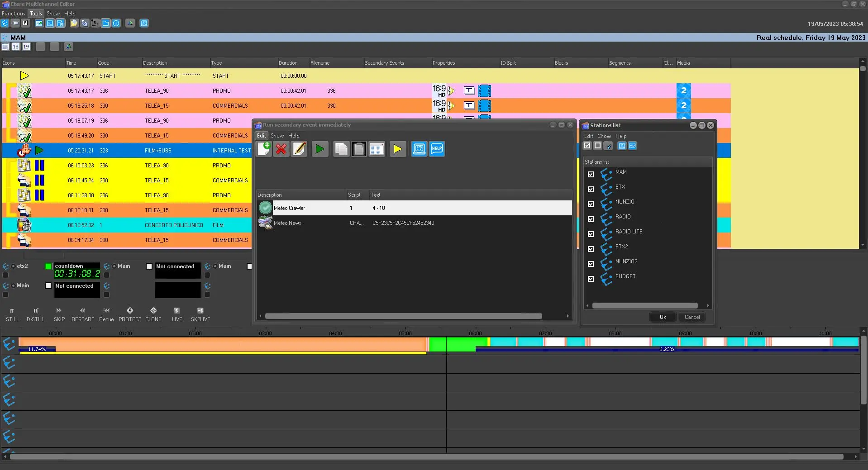
Task: Open the Tools menu in main menubar
Action: pyautogui.click(x=36, y=14)
